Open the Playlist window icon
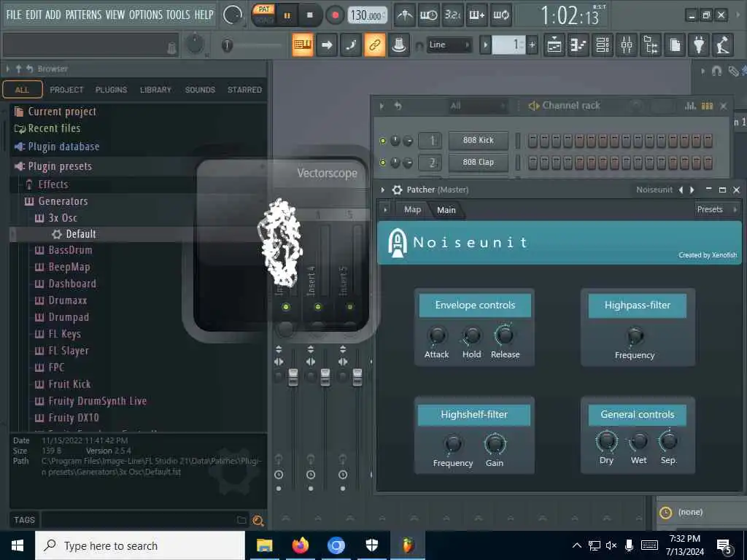This screenshot has width=747, height=560. point(554,45)
